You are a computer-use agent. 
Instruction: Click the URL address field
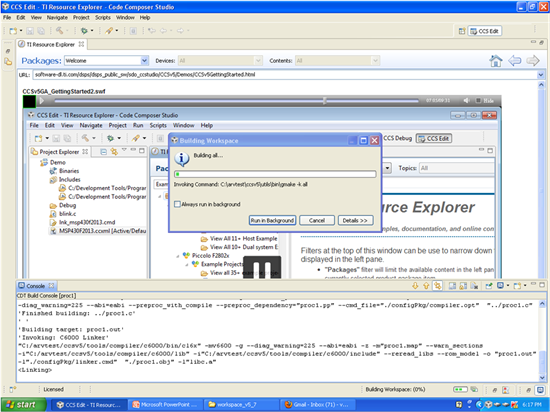pyautogui.click(x=284, y=75)
